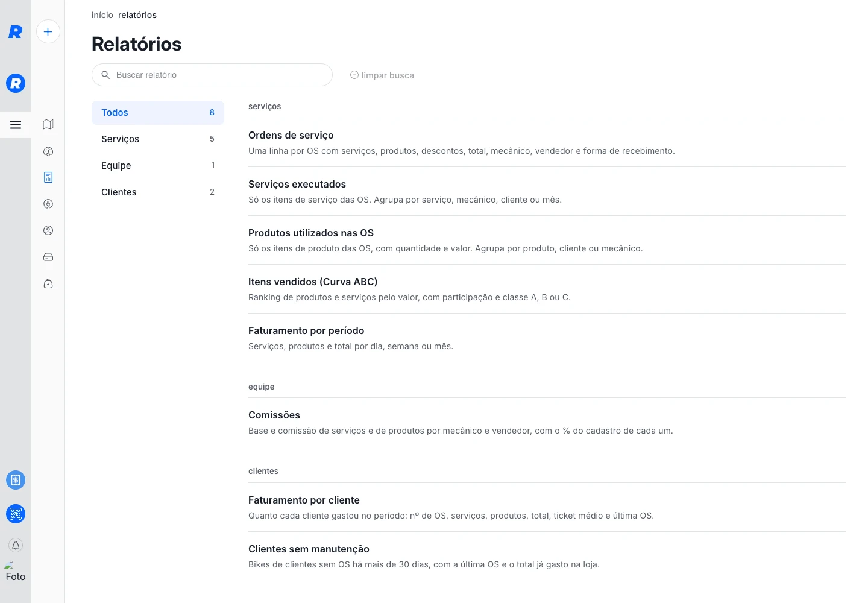Click the Relatórios page heading
The height and width of the screenshot is (603, 868).
137,44
